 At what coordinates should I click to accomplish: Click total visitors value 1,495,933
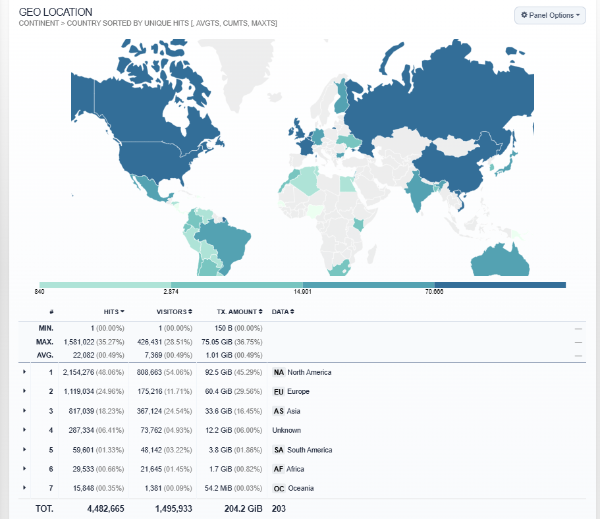coord(173,509)
